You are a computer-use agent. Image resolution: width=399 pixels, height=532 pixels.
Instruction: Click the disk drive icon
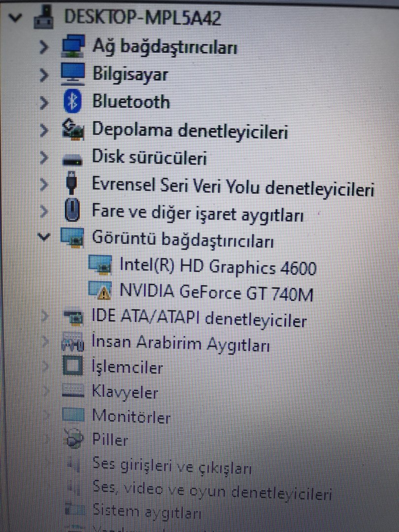point(72,159)
